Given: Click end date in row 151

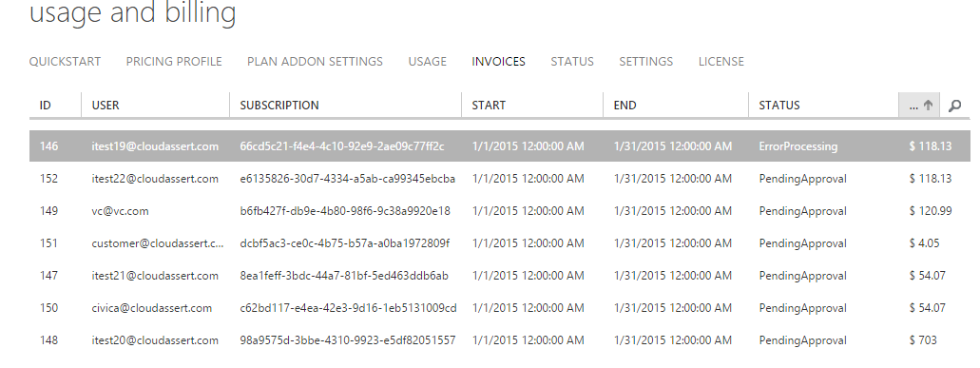Looking at the screenshot, I should (672, 243).
